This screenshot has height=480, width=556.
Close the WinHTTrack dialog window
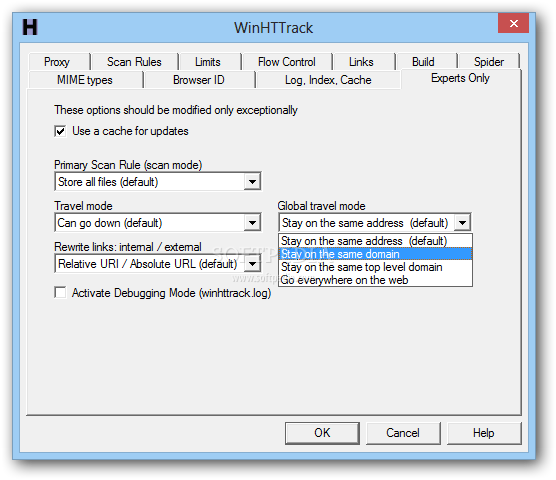coord(513,23)
